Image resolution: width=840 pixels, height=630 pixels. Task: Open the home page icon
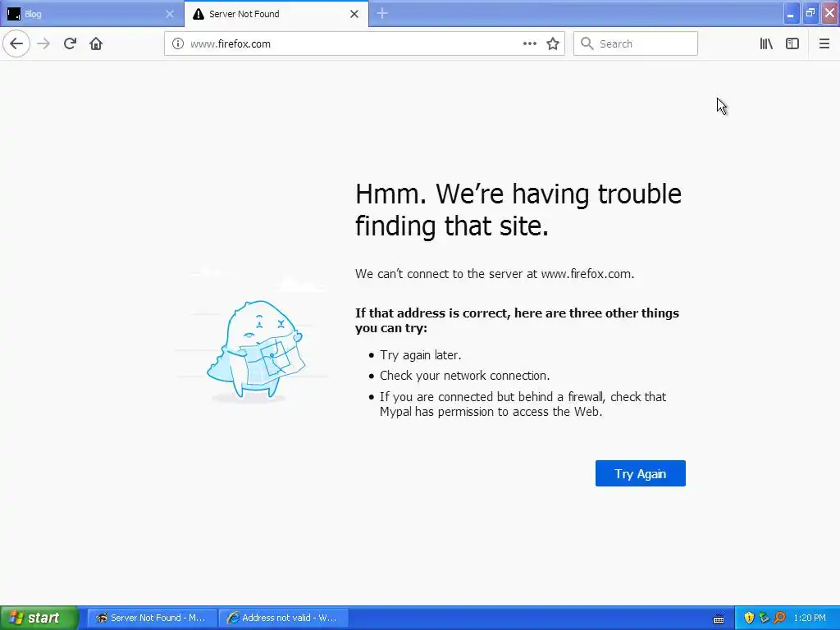tap(96, 44)
